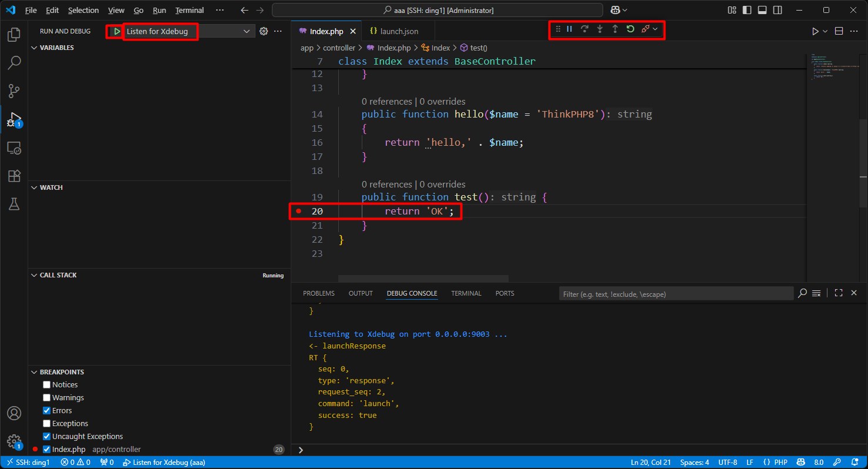Viewport: 868px width, 469px height.
Task: Grab the debug toolbar drag handle
Action: 558,29
